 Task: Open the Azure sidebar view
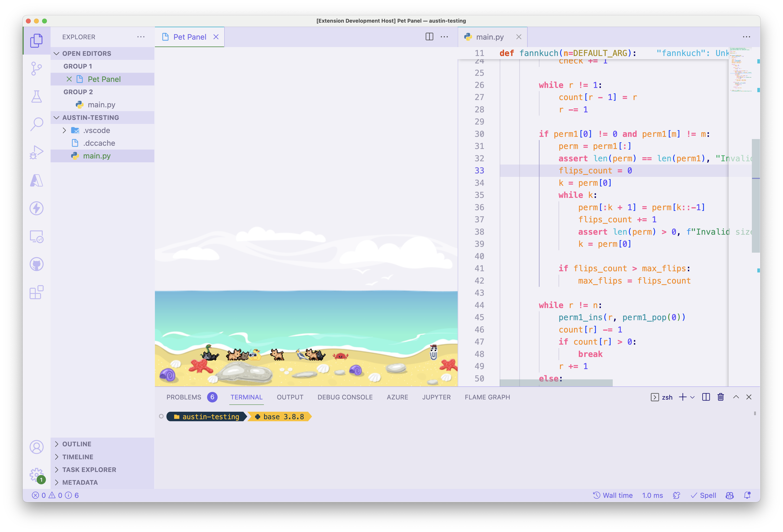coord(37,180)
